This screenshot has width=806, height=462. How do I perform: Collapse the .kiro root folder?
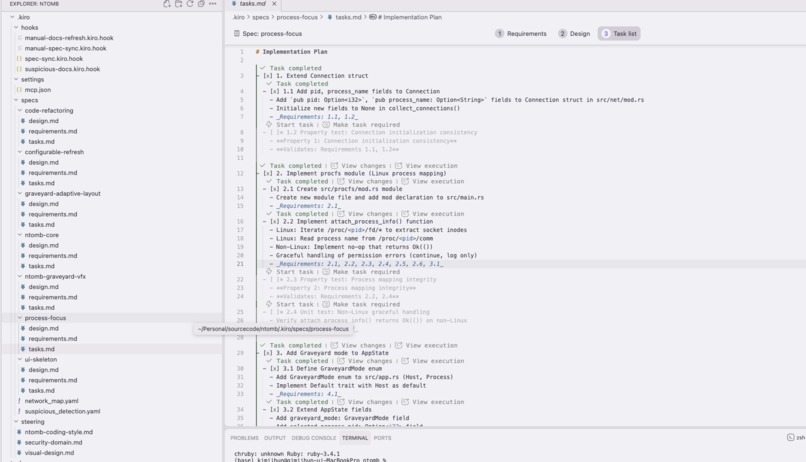[x=12, y=17]
